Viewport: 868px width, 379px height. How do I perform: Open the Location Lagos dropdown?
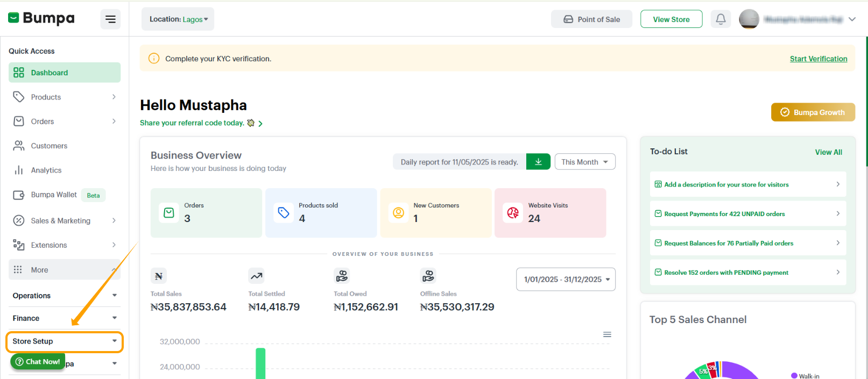point(178,19)
